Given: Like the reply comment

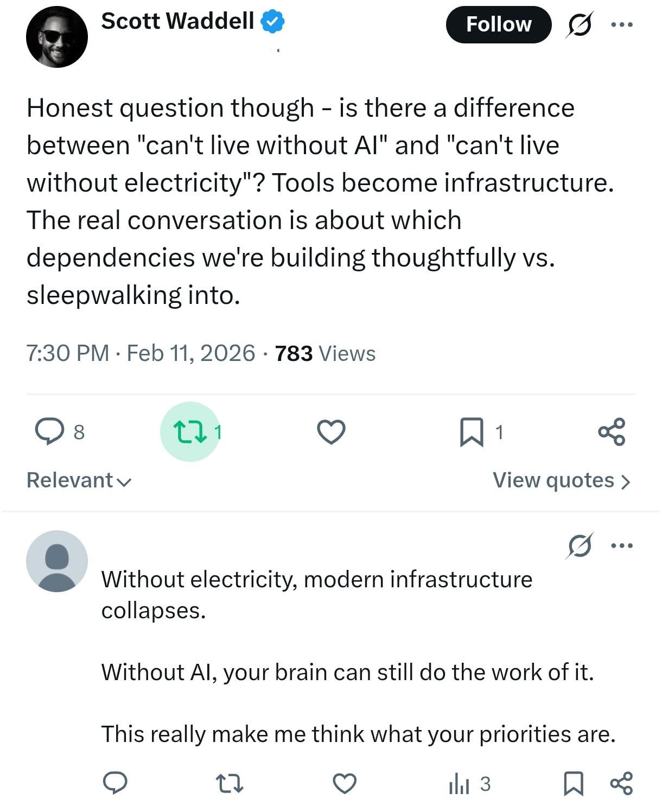Looking at the screenshot, I should click(344, 783).
